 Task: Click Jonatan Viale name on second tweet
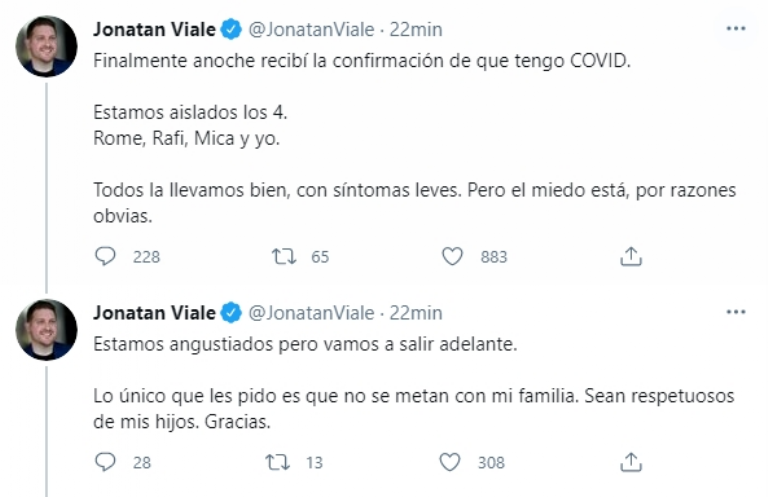154,313
